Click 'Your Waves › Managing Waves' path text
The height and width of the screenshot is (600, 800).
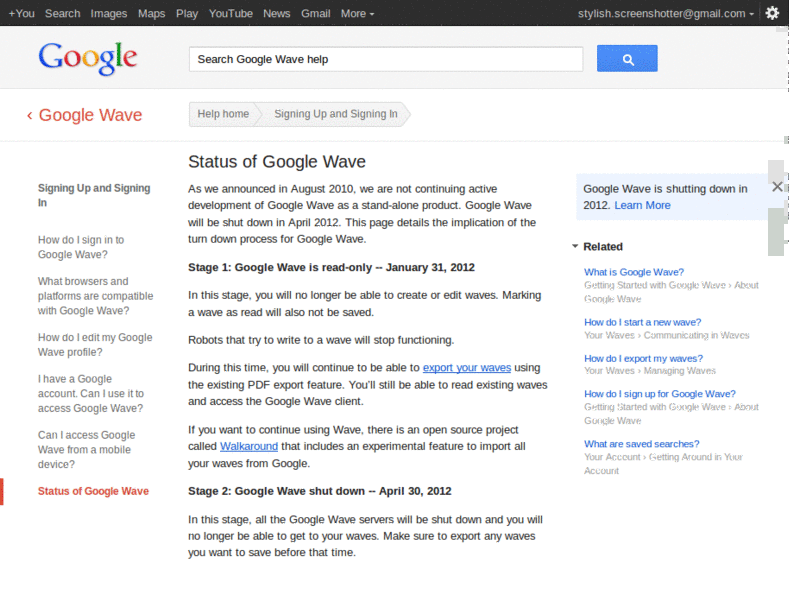(649, 371)
